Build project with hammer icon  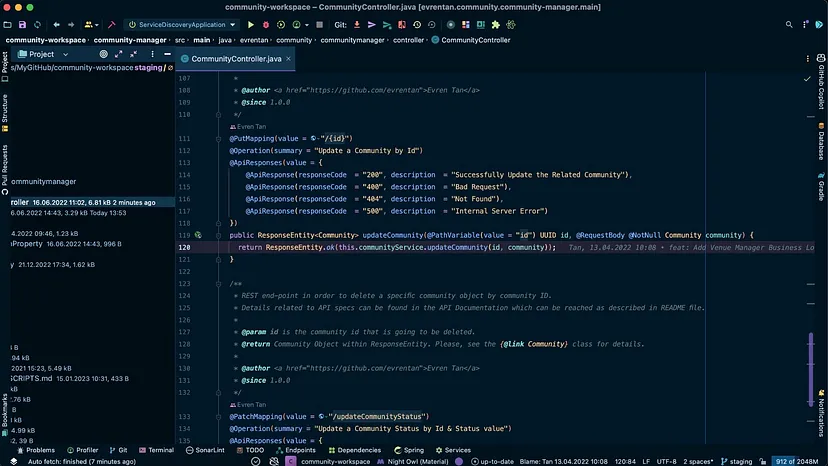111,25
